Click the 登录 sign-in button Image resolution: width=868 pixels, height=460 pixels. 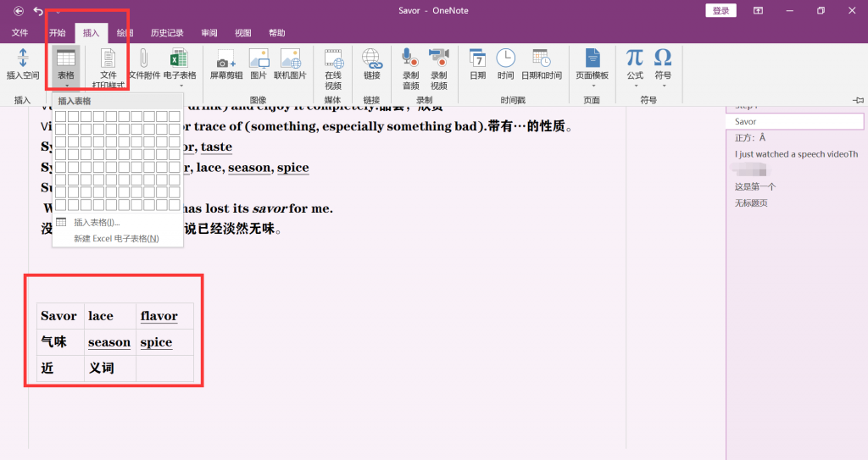721,10
